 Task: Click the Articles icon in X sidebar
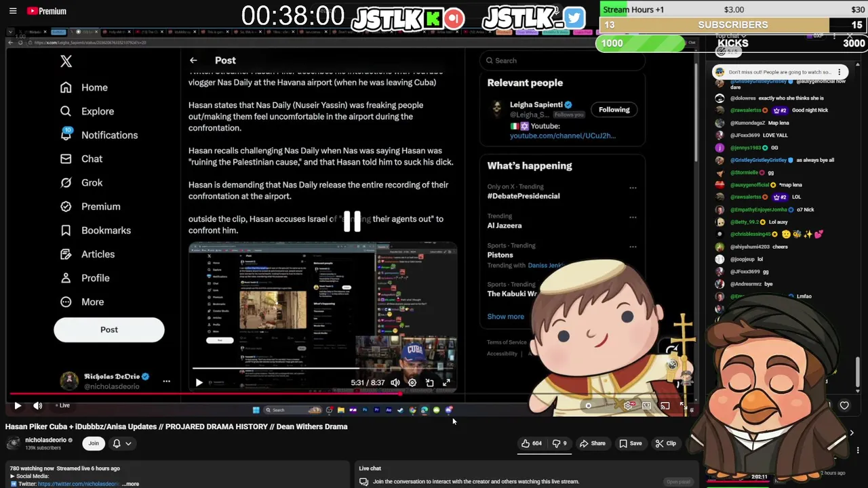coord(66,254)
